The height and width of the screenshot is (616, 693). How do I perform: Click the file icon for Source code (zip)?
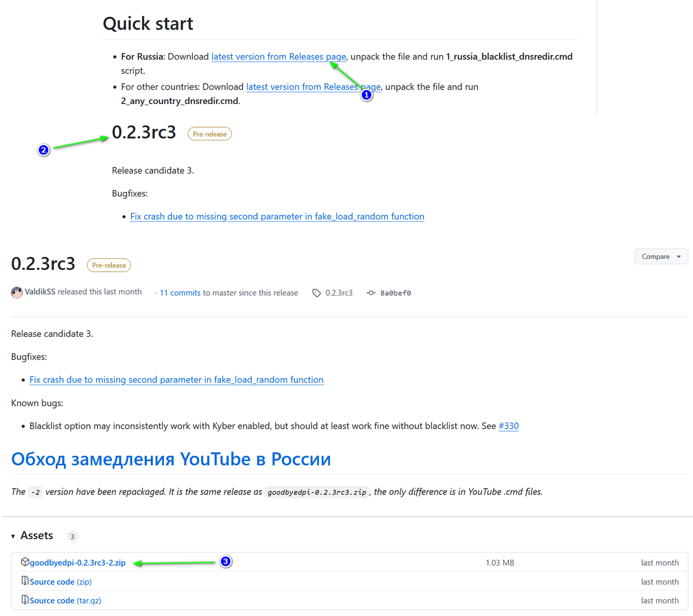click(25, 581)
